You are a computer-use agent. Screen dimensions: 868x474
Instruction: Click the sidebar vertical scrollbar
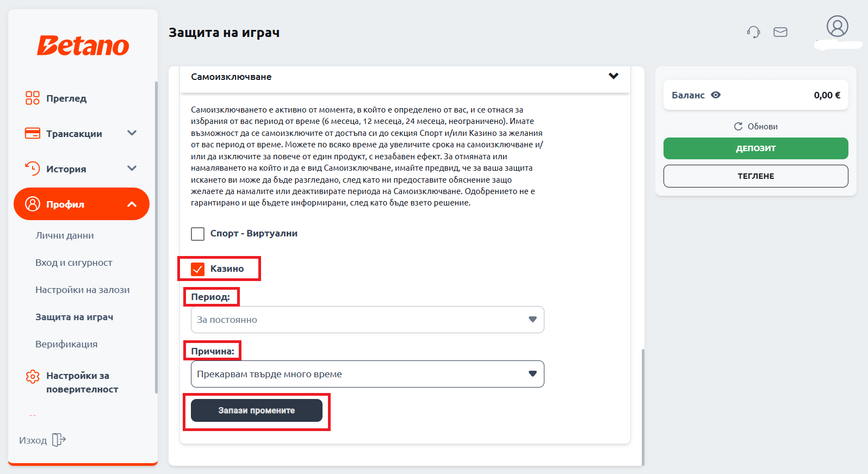pos(156,237)
